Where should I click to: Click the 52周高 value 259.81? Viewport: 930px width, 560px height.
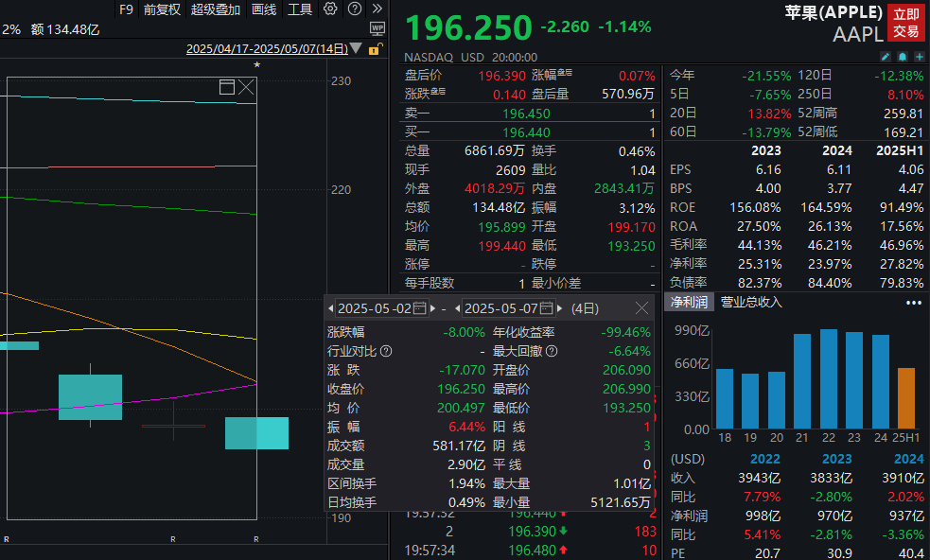tap(904, 114)
